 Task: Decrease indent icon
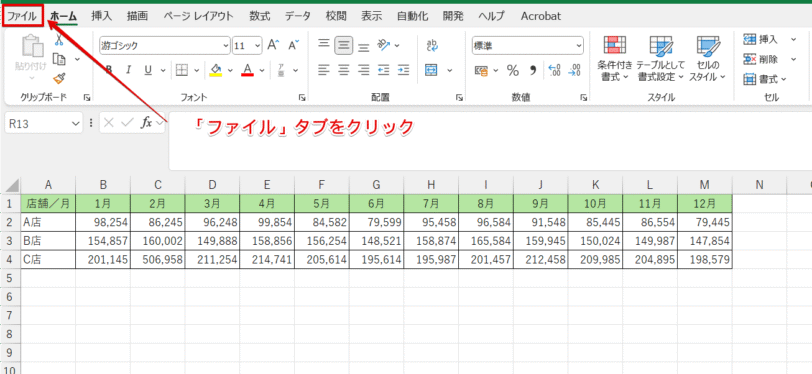(384, 69)
